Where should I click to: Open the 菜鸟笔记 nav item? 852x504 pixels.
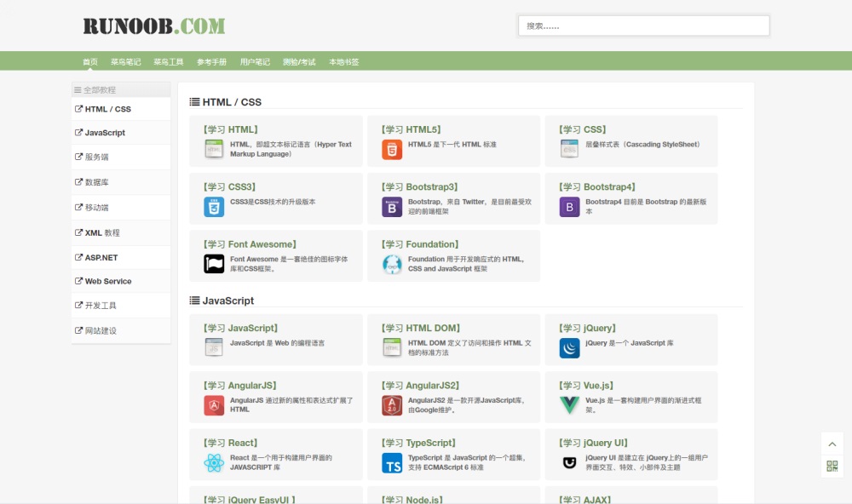click(x=125, y=62)
